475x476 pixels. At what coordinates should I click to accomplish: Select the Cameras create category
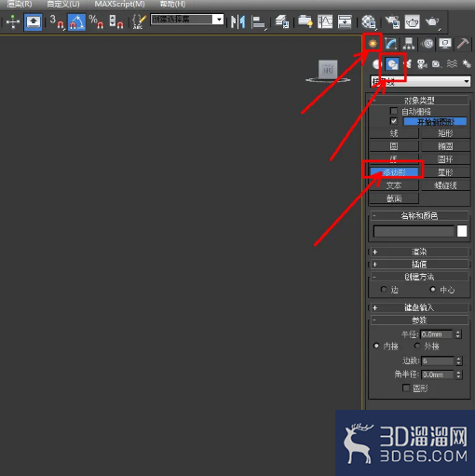pyautogui.click(x=422, y=64)
